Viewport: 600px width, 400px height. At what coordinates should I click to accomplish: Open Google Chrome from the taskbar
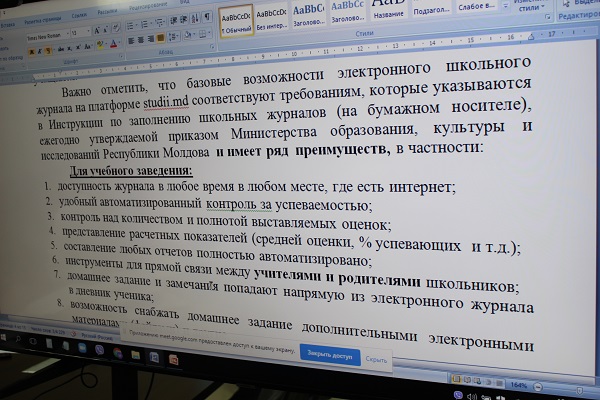tap(117, 353)
